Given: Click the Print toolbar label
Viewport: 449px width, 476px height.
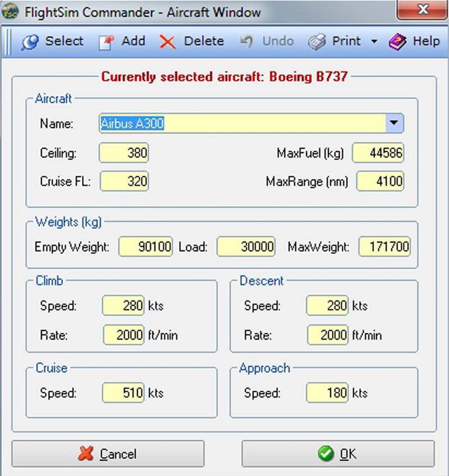Looking at the screenshot, I should point(346,41).
